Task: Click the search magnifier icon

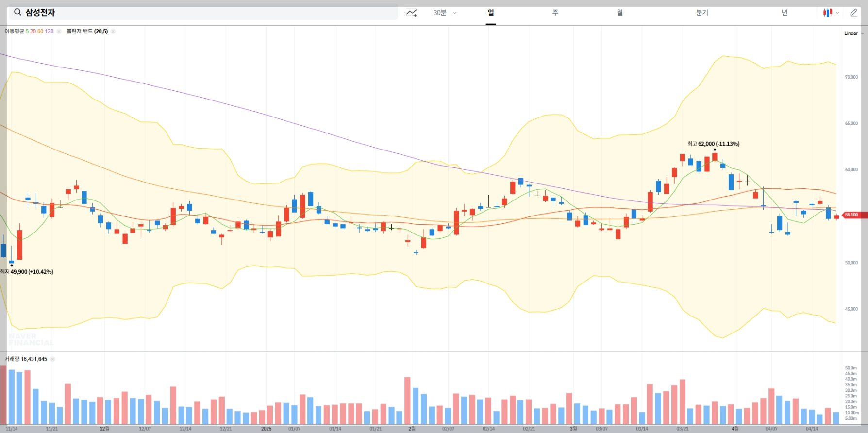Action: click(17, 12)
